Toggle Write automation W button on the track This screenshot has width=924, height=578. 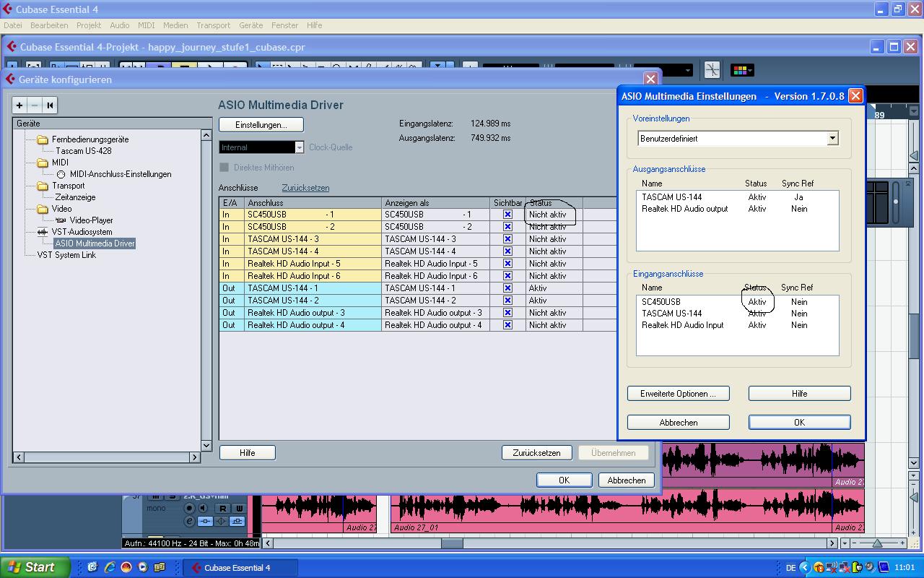pyautogui.click(x=239, y=509)
